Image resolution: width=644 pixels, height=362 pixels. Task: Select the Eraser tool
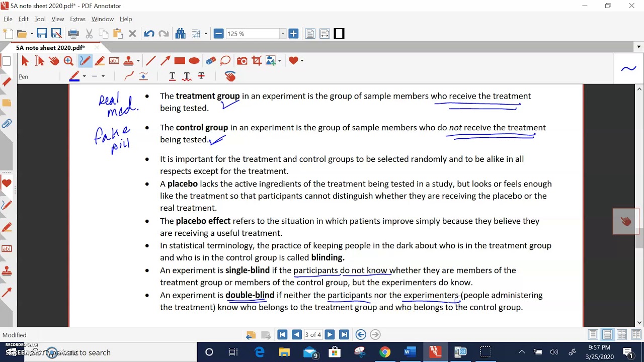pos(211,61)
